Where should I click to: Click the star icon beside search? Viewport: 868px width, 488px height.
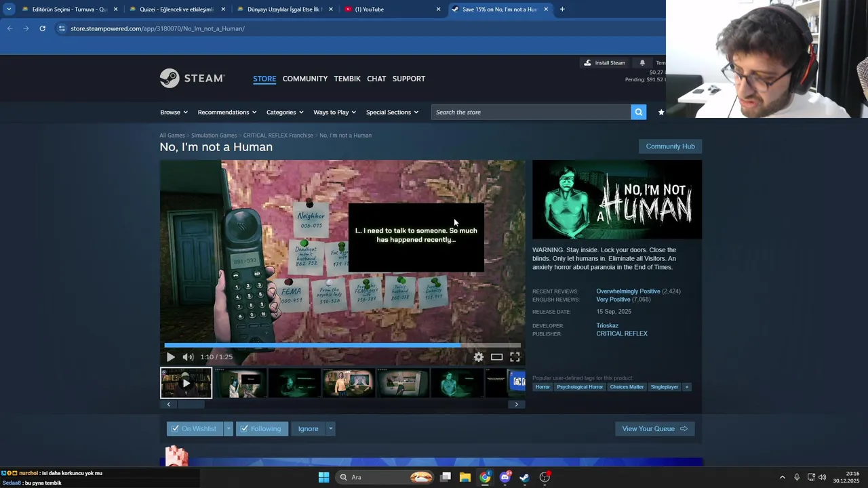[661, 112]
